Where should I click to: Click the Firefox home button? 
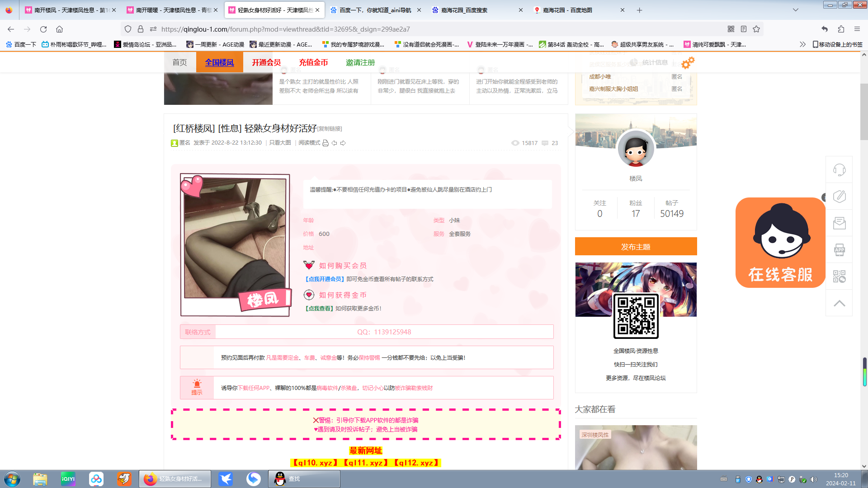point(59,29)
